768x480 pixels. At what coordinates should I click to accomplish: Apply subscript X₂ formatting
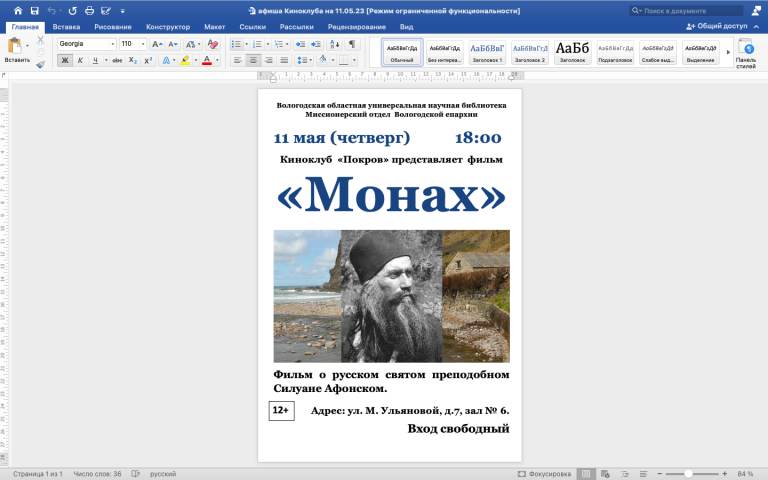[133, 60]
